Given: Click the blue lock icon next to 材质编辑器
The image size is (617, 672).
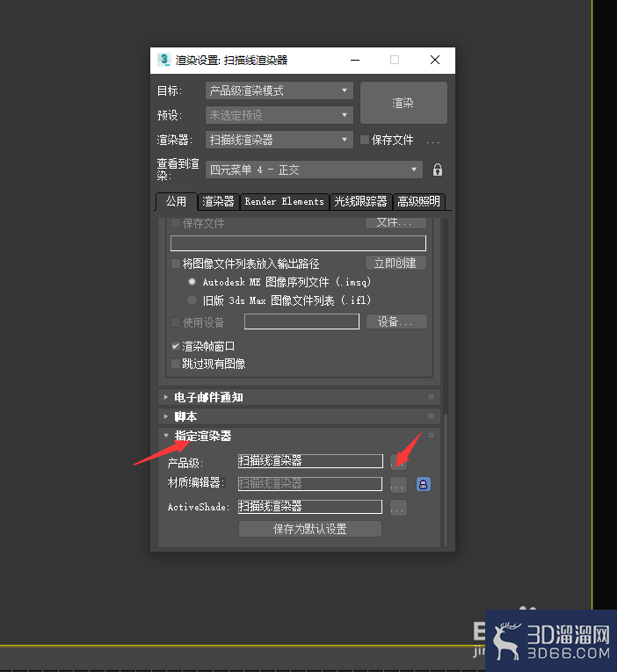Looking at the screenshot, I should pos(423,484).
